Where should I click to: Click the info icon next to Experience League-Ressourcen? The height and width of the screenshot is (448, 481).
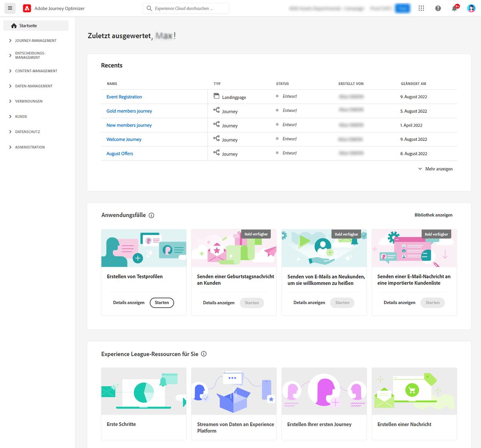[204, 354]
